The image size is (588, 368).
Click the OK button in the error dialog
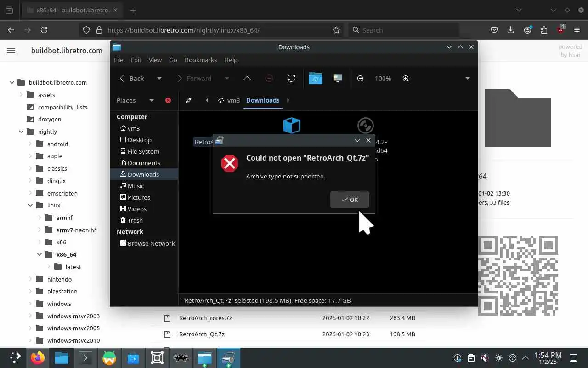click(350, 200)
